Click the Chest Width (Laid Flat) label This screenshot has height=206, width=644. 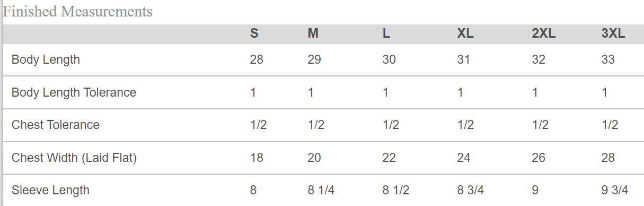point(74,158)
